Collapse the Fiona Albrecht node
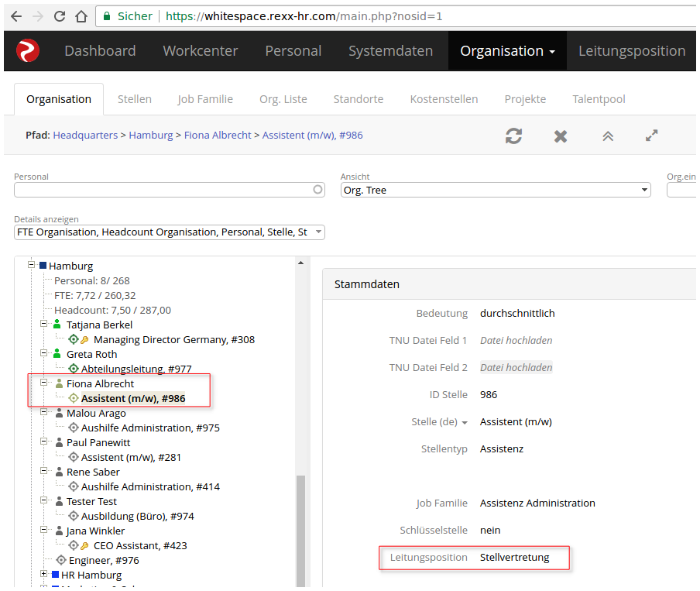This screenshot has height=591, width=700. click(x=43, y=383)
